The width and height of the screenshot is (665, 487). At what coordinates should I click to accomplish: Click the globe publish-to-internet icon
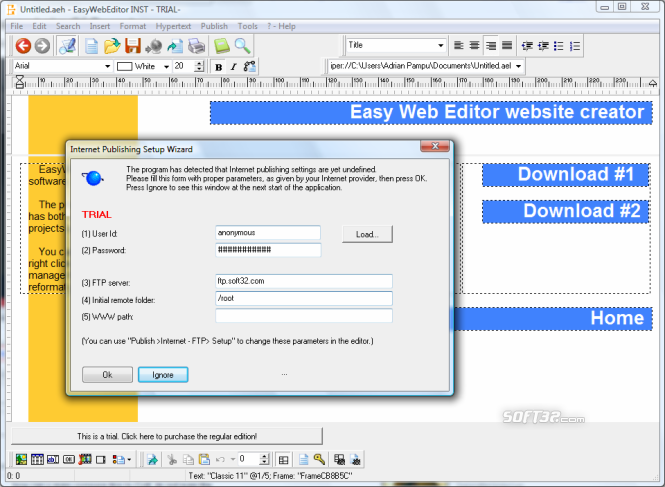(154, 46)
